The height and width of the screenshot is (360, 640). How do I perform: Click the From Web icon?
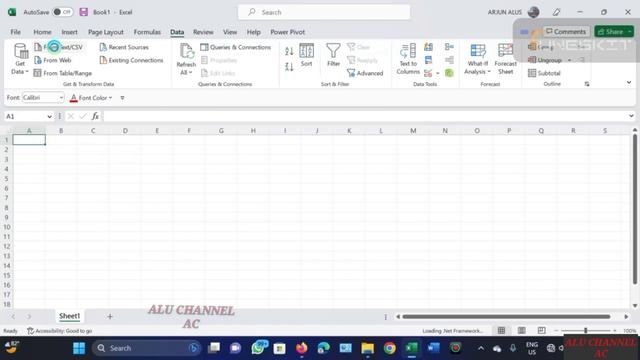tap(38, 60)
